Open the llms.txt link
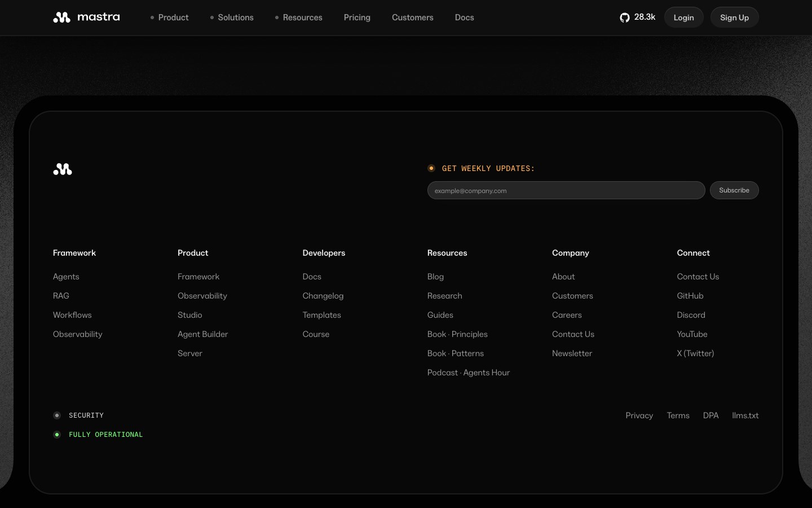812x508 pixels. [x=745, y=415]
